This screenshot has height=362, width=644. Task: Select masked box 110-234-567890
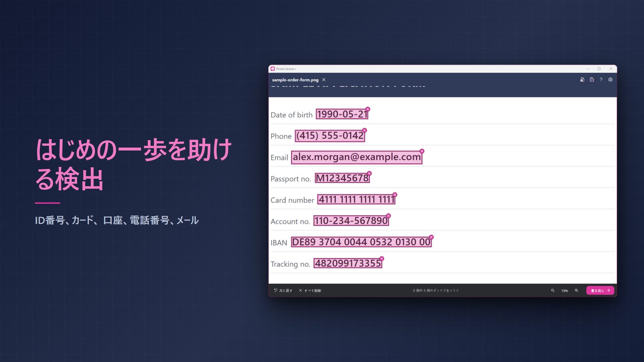[x=351, y=221]
